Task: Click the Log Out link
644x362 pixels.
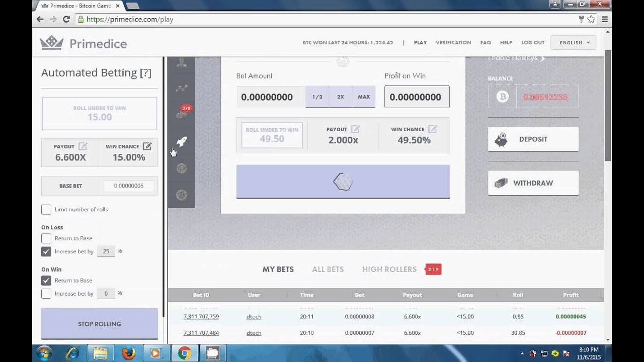Action: [x=533, y=43]
